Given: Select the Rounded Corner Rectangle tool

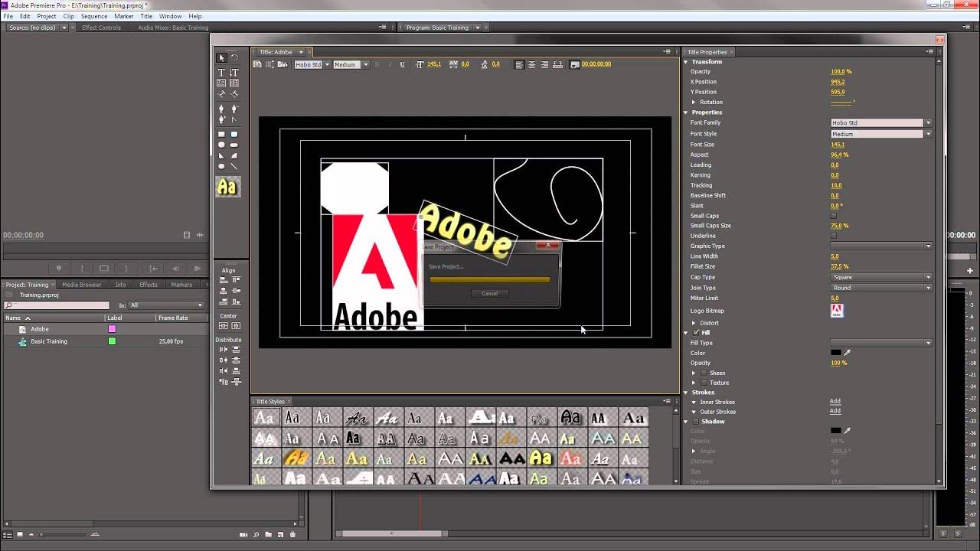Looking at the screenshot, I should click(234, 134).
